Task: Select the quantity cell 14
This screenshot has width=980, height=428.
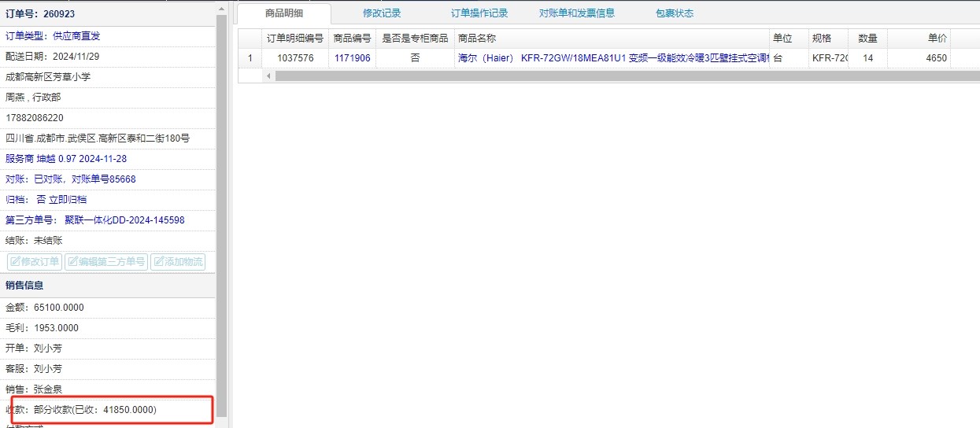Action: click(x=867, y=58)
